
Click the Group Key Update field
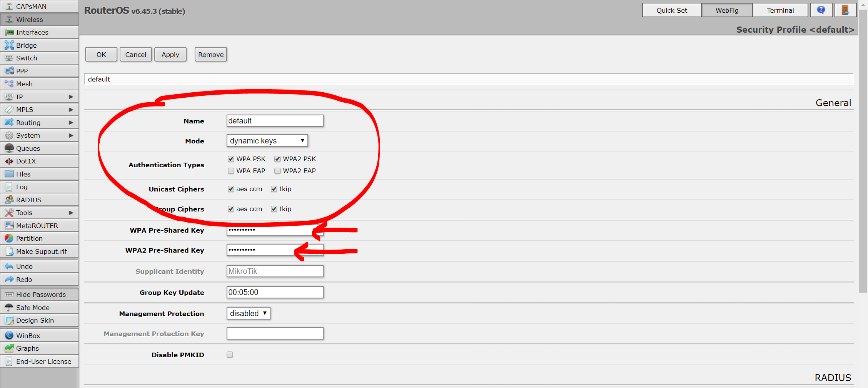(275, 292)
